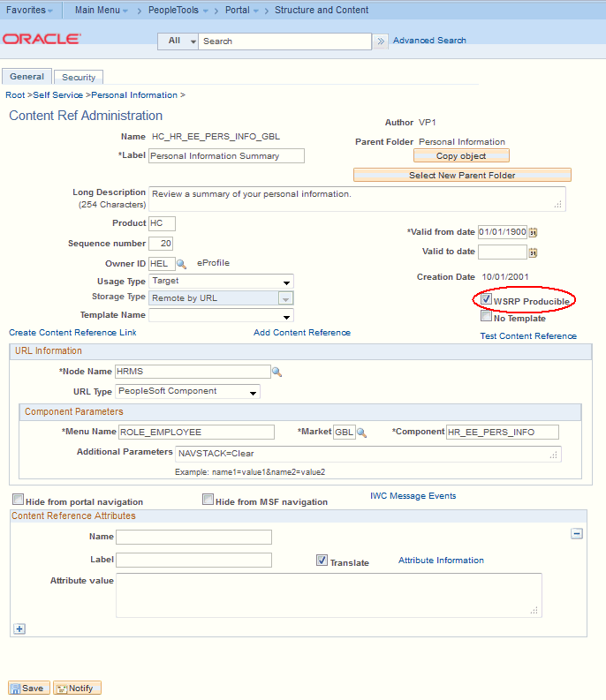The image size is (606, 700).
Task: Click the Search input field
Action: [x=284, y=41]
